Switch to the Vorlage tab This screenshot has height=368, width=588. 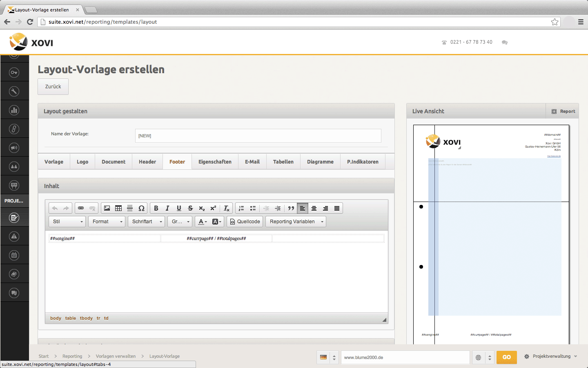click(x=54, y=162)
